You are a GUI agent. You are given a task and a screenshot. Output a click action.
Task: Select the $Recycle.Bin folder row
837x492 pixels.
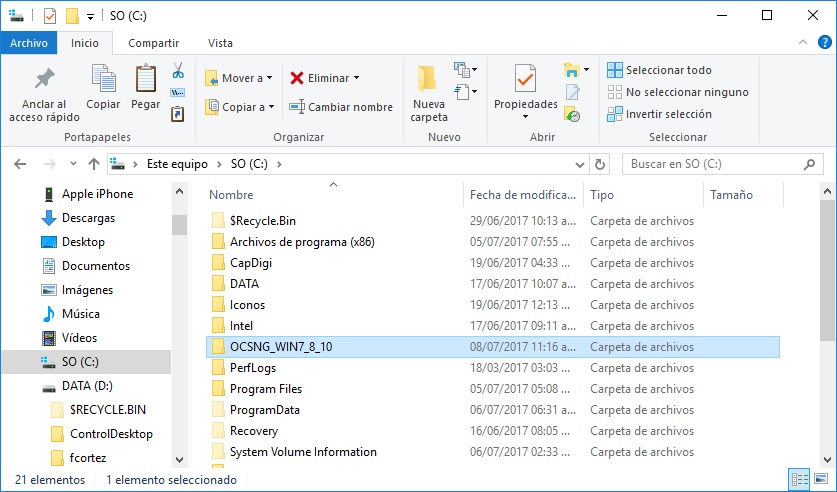point(493,220)
